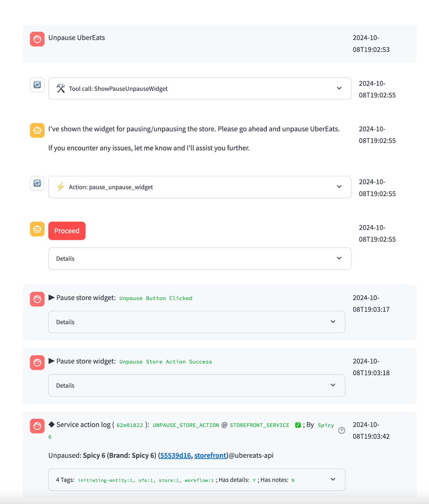Expand the Action: pause_unpause_widget panel
This screenshot has height=504, width=429.
[200, 187]
